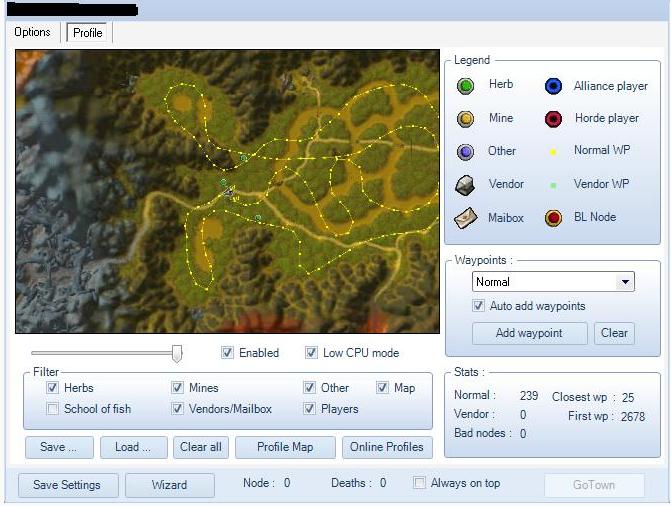The height and width of the screenshot is (506, 671).
Task: Switch to the Options tab
Action: click(x=32, y=32)
